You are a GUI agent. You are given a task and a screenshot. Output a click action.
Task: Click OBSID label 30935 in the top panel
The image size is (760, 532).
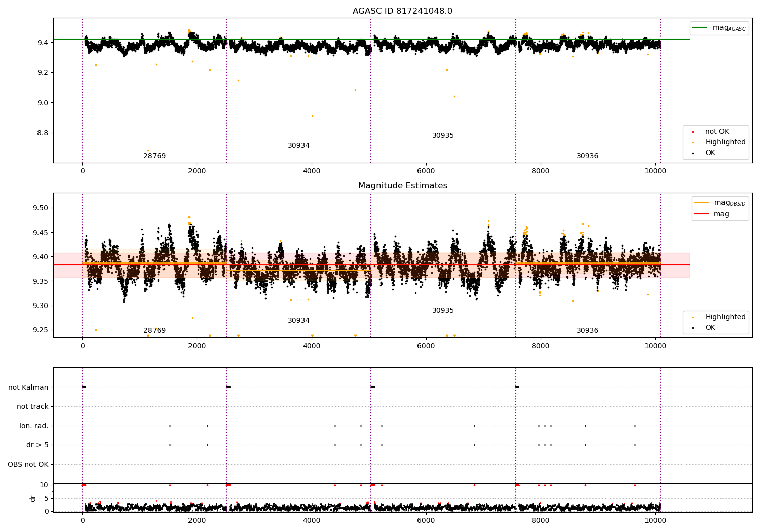443,136
